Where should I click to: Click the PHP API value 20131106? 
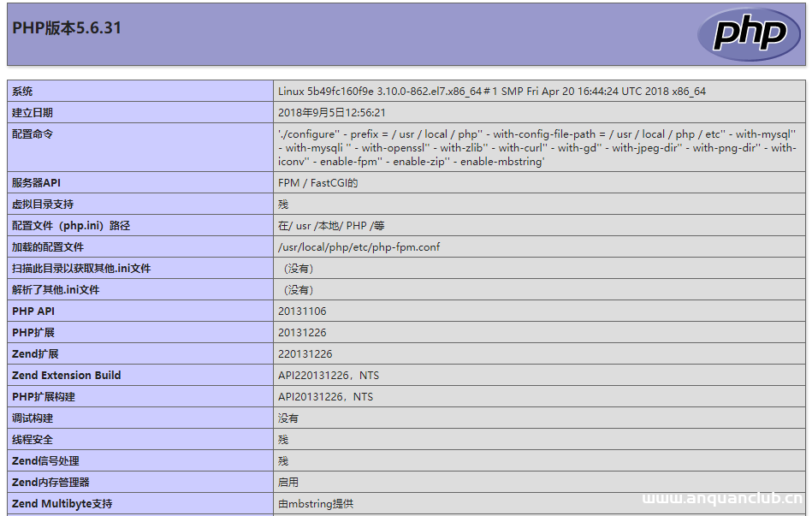(x=302, y=311)
